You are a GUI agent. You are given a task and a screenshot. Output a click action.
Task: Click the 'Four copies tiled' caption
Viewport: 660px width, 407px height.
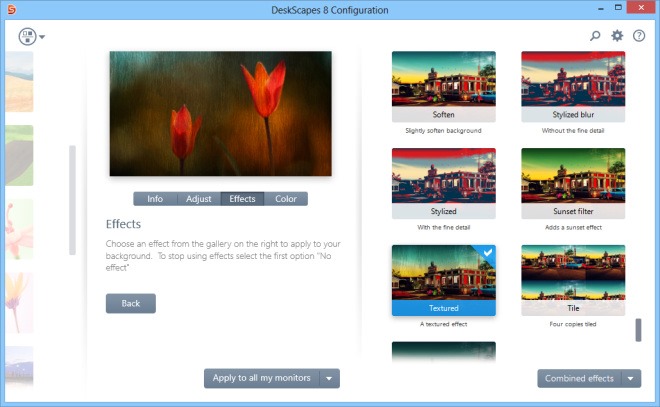[573, 324]
